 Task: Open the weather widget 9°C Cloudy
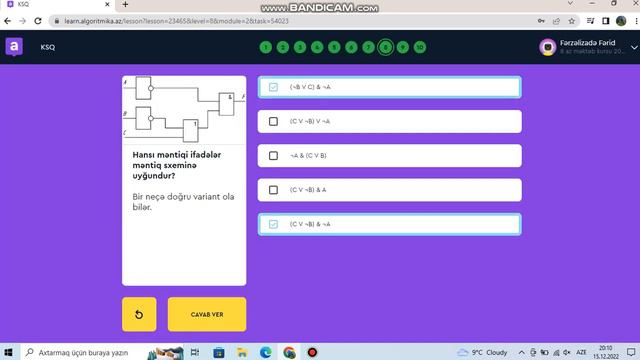[x=482, y=352]
